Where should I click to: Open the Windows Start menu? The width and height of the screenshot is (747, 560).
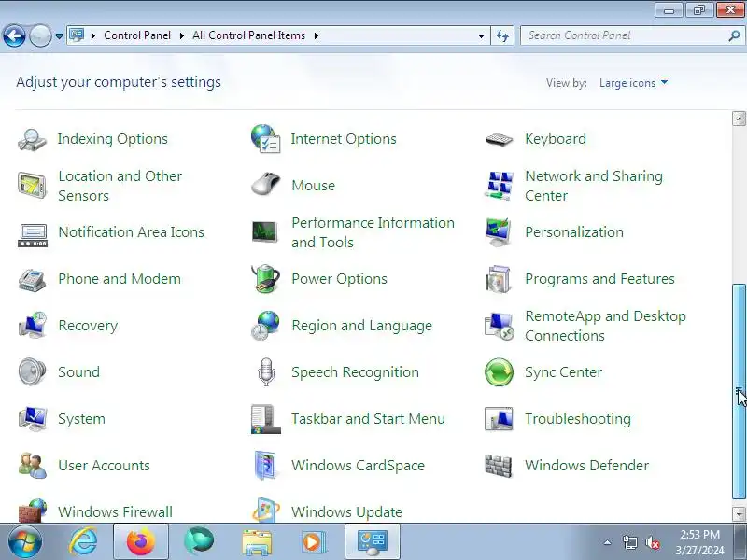25,542
